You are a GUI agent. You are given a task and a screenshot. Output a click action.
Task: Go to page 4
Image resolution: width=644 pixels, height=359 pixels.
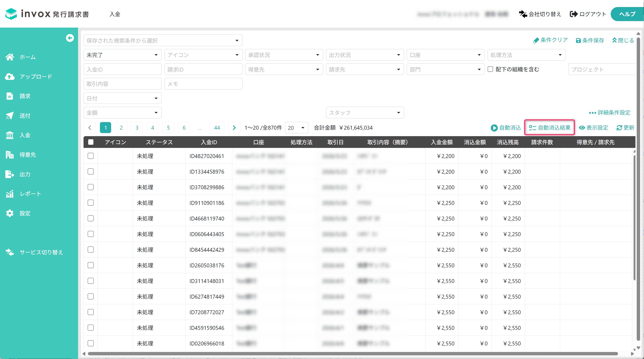point(152,128)
